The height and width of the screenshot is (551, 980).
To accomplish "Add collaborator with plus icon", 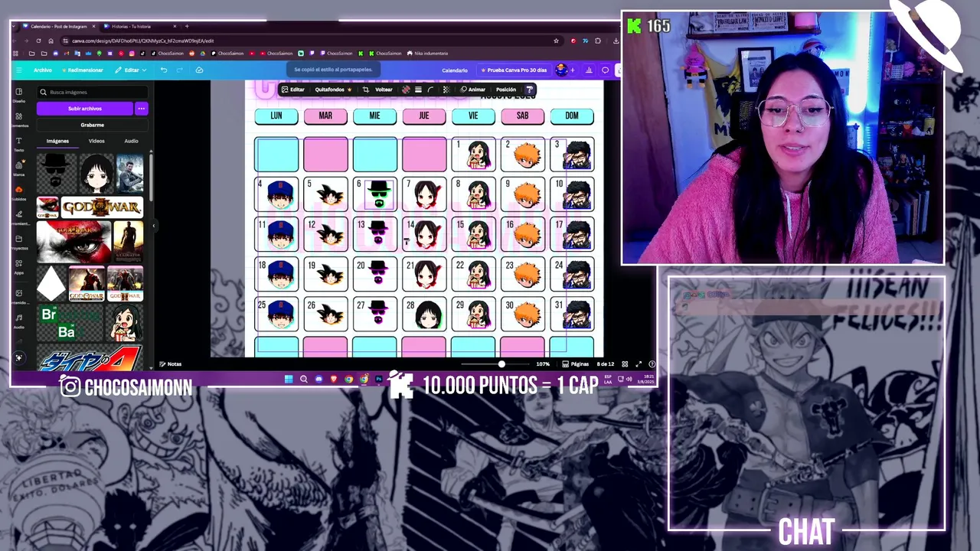I will 572,70.
